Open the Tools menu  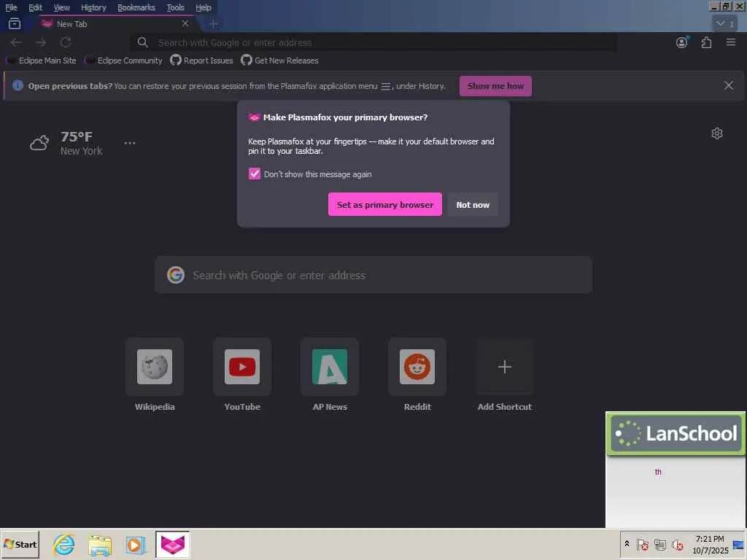(175, 7)
